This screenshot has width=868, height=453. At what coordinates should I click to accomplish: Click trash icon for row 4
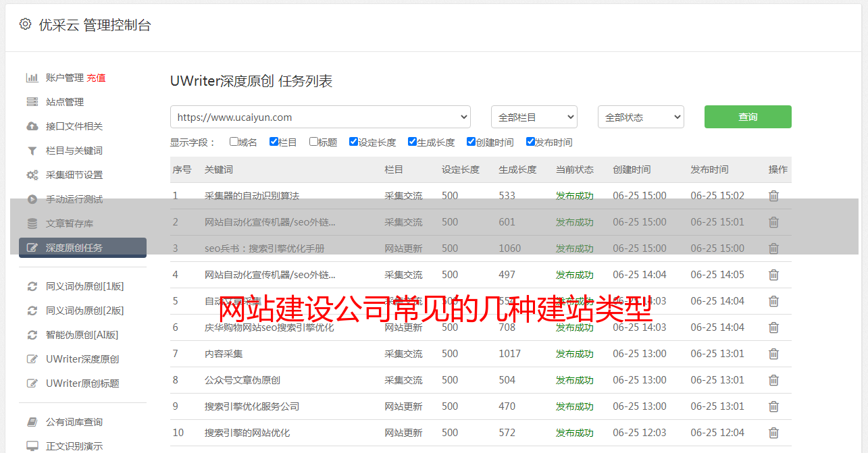[773, 275]
